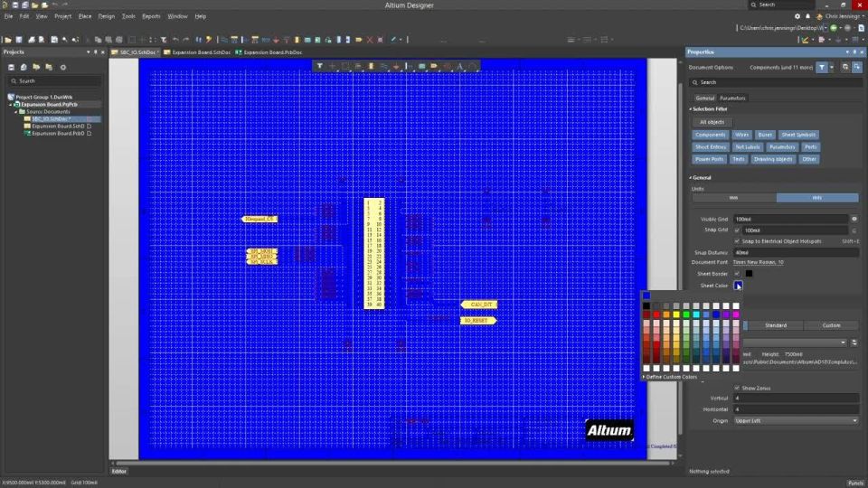
Task: Click the yellow lightbulb cross-probe icon in toolbar
Action: pyautogui.click(x=209, y=40)
